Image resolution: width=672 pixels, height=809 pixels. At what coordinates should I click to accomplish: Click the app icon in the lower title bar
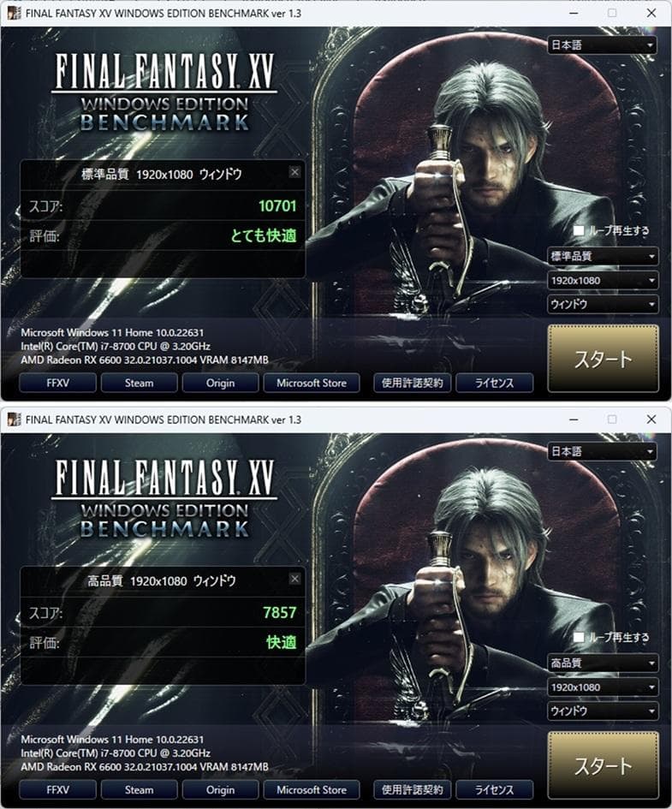click(x=15, y=419)
